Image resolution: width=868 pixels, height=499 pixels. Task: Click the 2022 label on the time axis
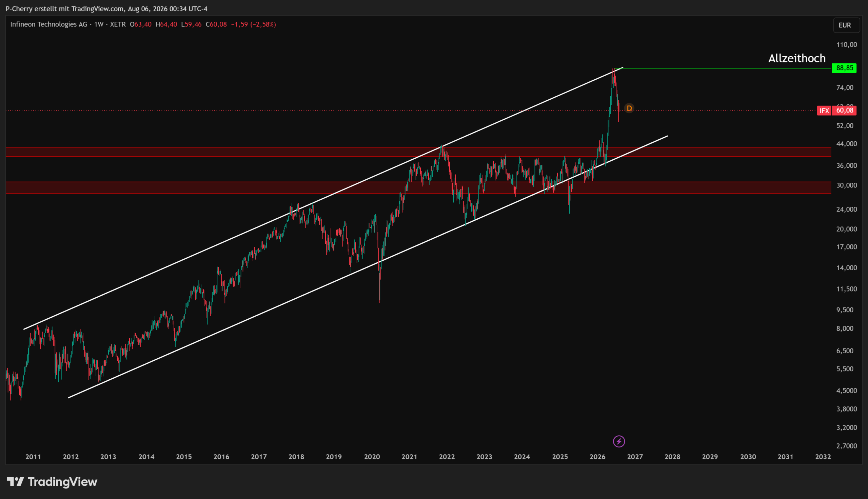tap(447, 457)
